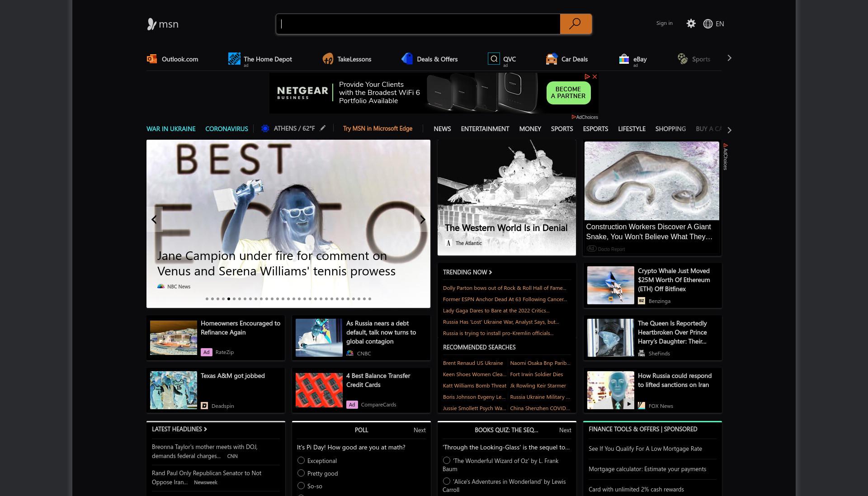Jump to first carousel slide dot
868x496 pixels.
tap(207, 299)
